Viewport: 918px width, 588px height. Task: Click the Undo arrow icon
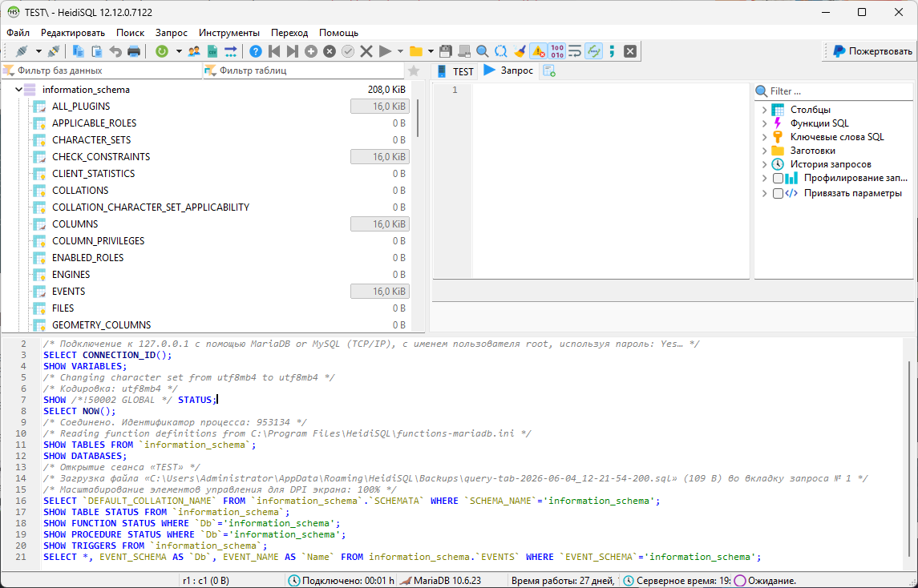115,51
